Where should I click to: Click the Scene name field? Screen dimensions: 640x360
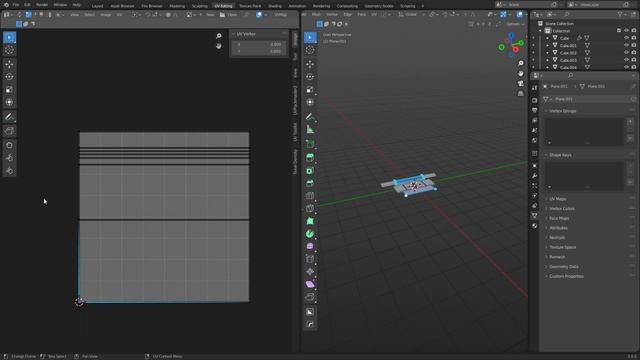coord(527,4)
